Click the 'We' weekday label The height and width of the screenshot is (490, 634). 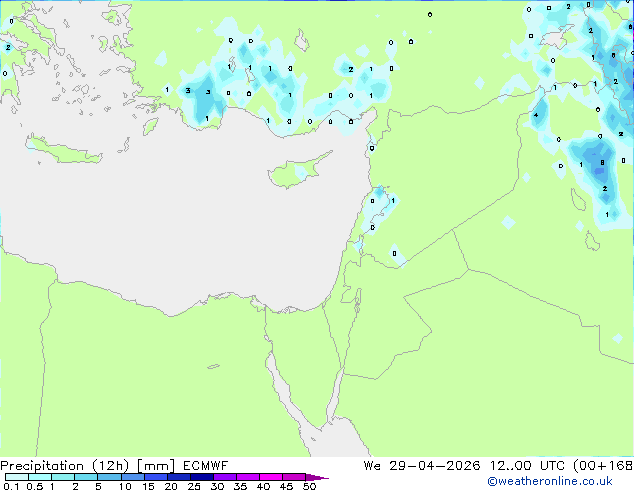(x=372, y=466)
